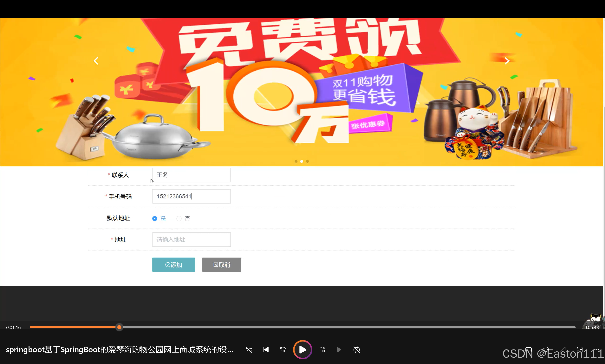Go to previous banner slide
Viewport: 605px width, 364px height.
96,61
